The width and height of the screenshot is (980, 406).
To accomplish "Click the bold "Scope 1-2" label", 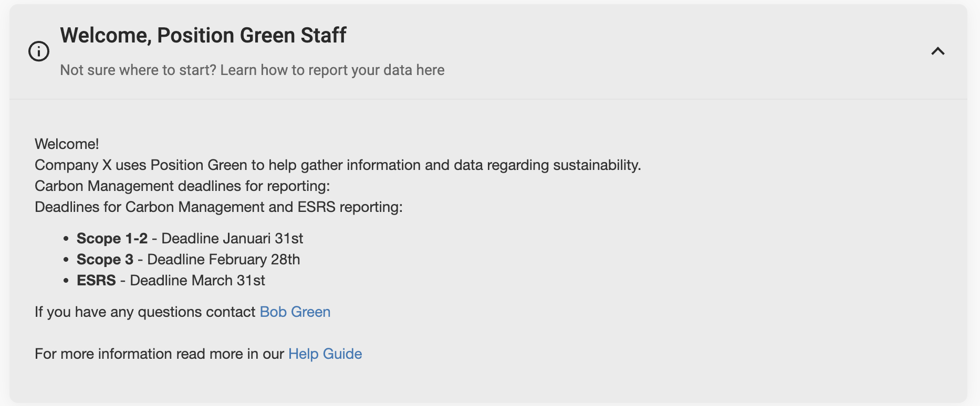I will (112, 239).
